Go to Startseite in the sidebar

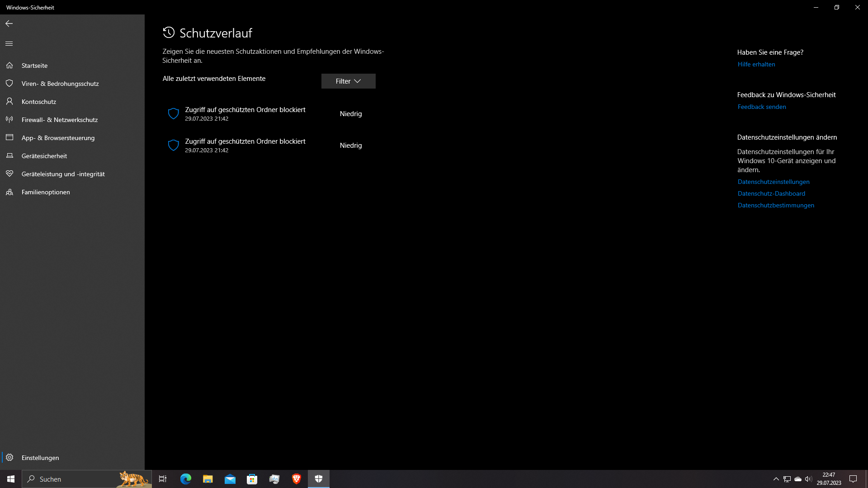(x=34, y=65)
